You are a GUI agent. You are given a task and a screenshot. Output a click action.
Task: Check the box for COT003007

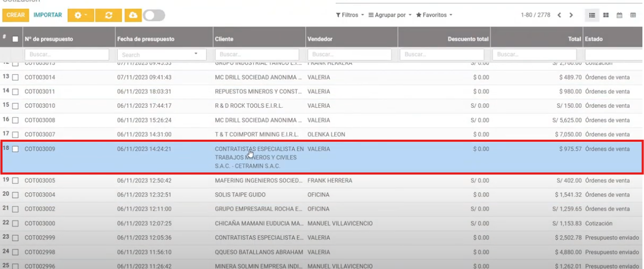(x=15, y=134)
